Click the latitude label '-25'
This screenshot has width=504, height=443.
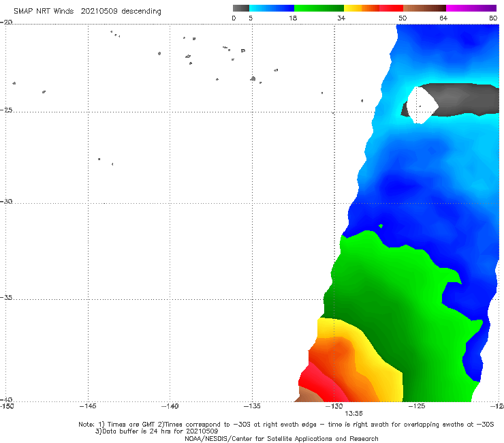pyautogui.click(x=6, y=110)
